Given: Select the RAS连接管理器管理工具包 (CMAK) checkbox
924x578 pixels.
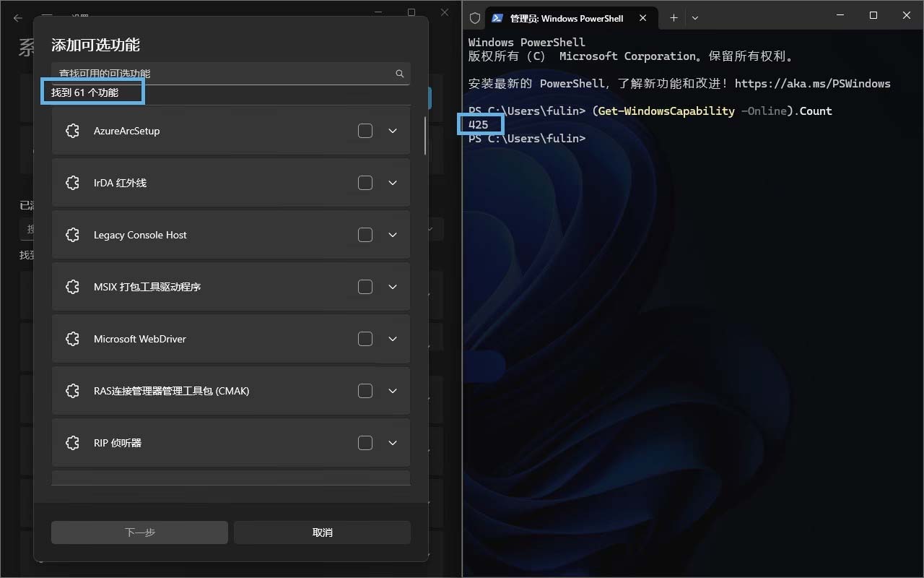Looking at the screenshot, I should (365, 391).
